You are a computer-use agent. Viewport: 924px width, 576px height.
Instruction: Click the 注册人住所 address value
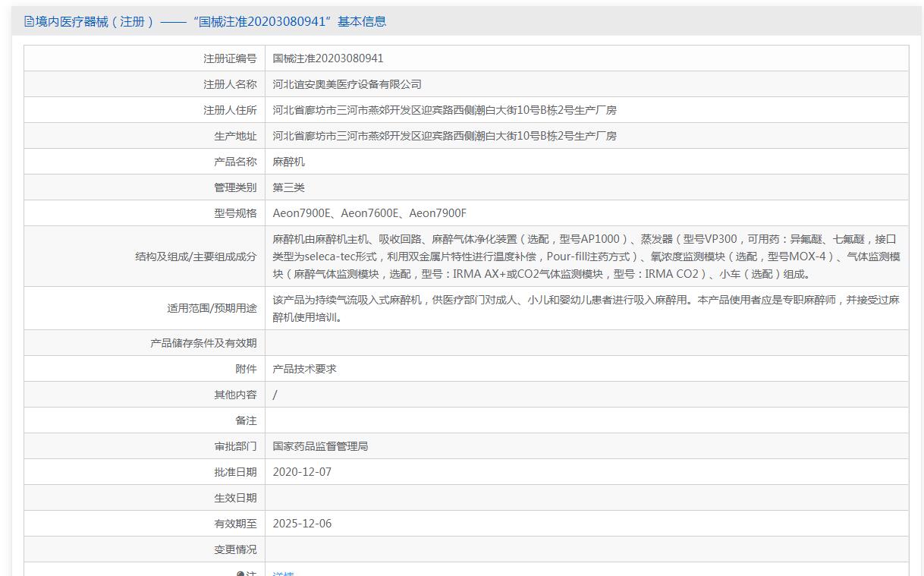pyautogui.click(x=444, y=110)
